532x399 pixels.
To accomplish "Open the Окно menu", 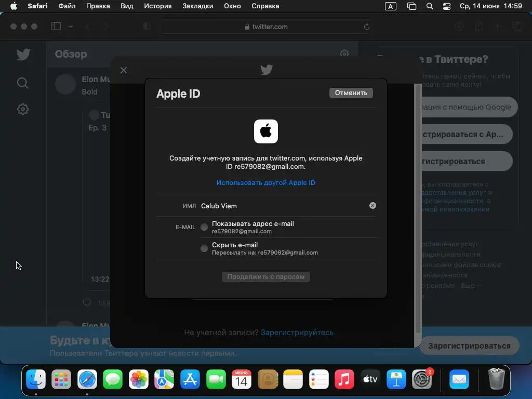I will 232,6.
